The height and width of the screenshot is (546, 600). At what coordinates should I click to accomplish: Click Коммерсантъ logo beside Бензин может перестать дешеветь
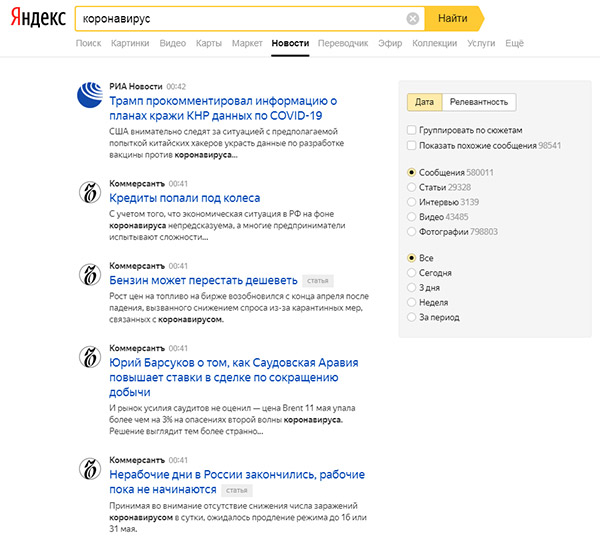click(x=90, y=274)
